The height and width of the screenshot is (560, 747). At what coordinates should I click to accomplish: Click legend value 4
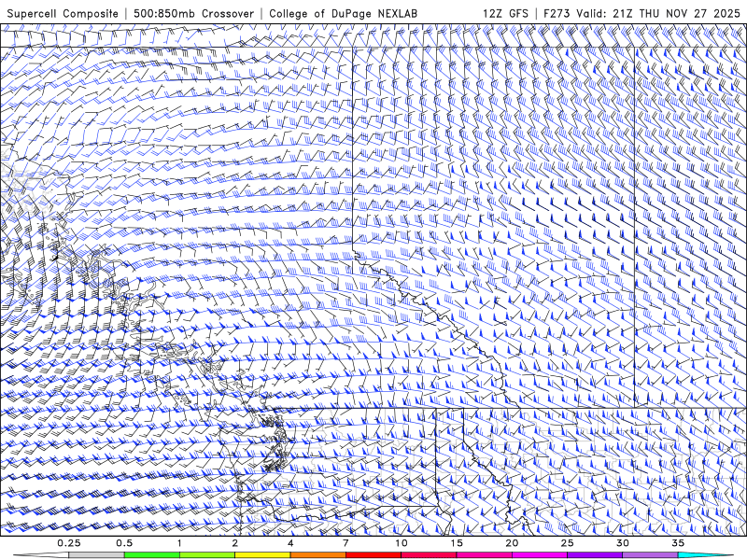pyautogui.click(x=290, y=543)
